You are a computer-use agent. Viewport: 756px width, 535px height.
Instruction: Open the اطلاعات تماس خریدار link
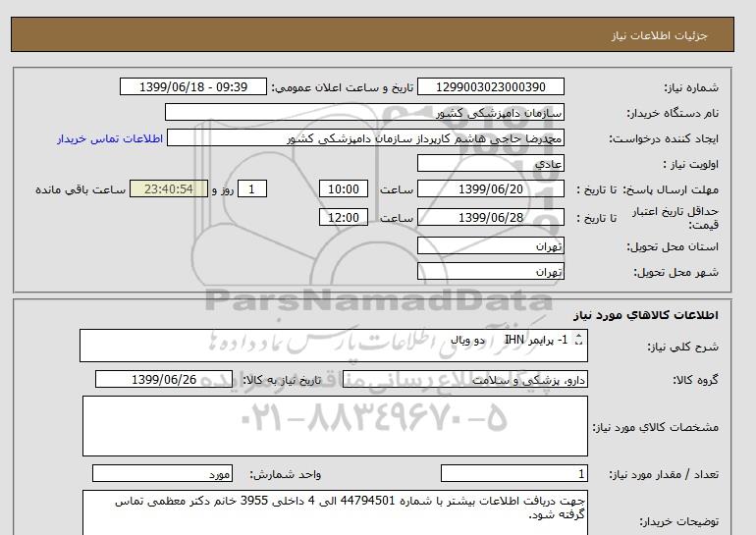click(x=110, y=138)
